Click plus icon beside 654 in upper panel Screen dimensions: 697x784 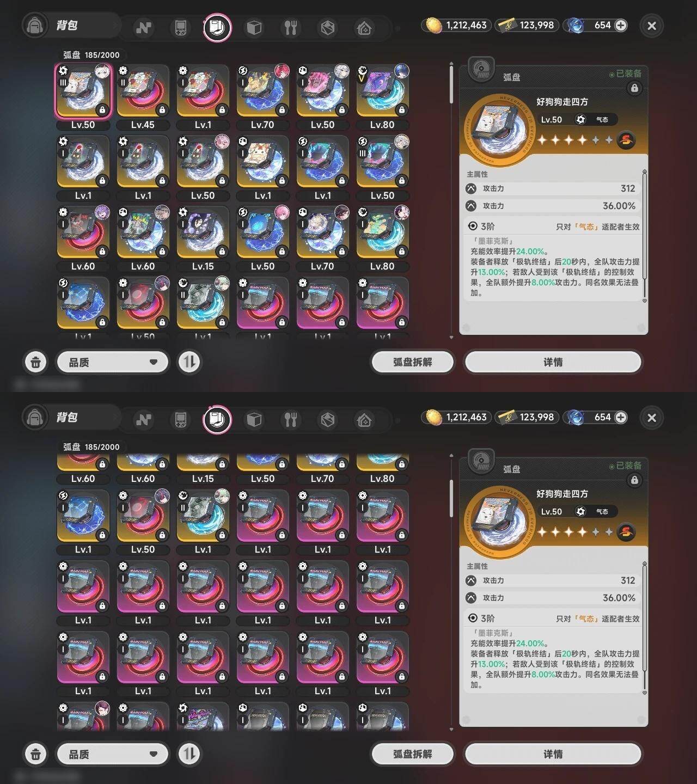pos(621,25)
